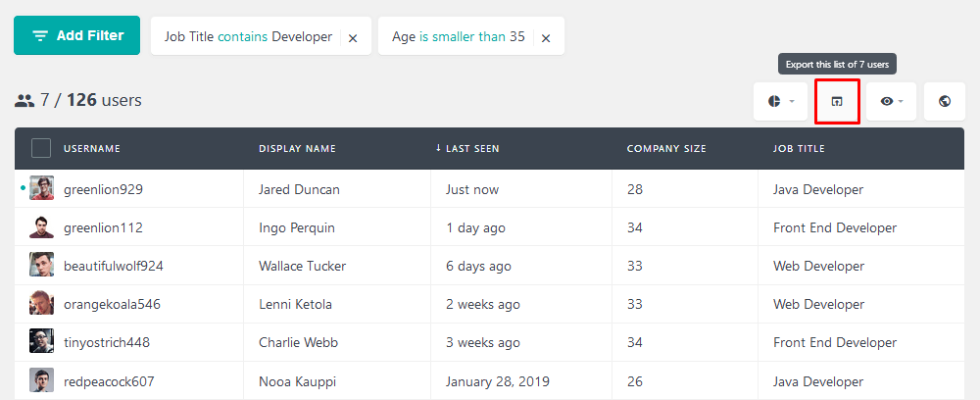Viewport: 980px width, 400px height.
Task: Sort by Company Size column header
Action: click(x=666, y=149)
